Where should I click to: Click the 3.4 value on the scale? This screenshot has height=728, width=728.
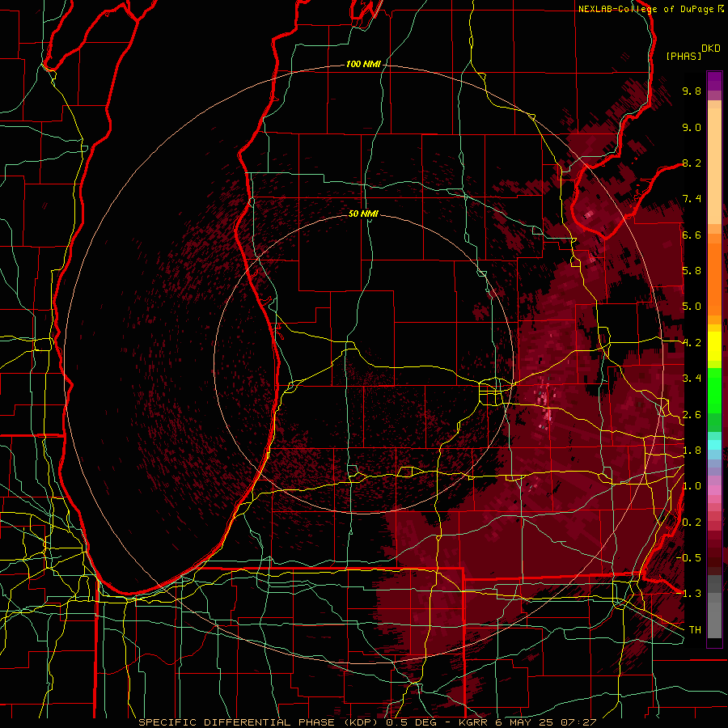(692, 379)
